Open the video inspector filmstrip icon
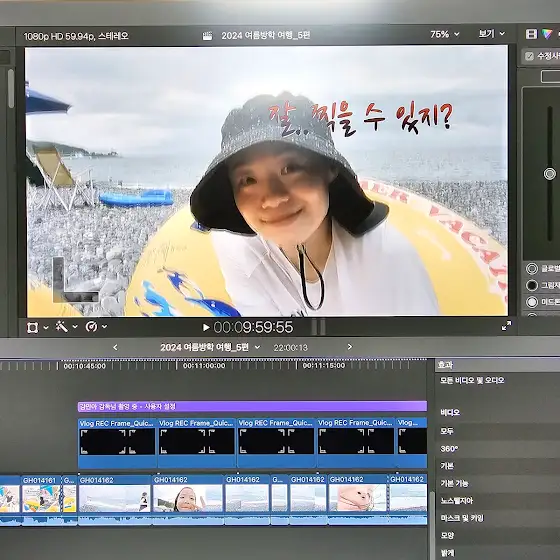The height and width of the screenshot is (560, 560). point(531,34)
